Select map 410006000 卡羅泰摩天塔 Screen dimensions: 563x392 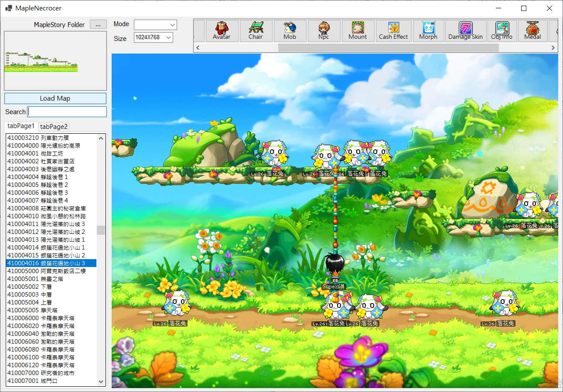pos(51,318)
